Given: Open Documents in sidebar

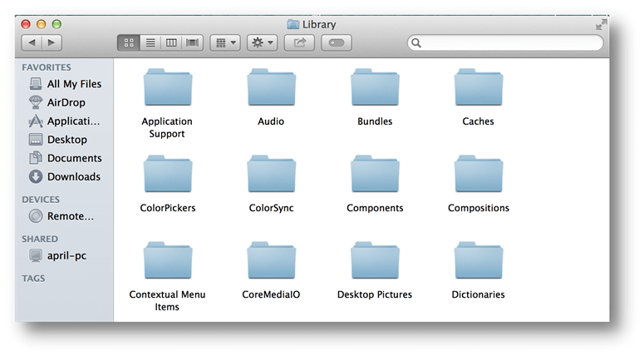Looking at the screenshot, I should coord(66,158).
